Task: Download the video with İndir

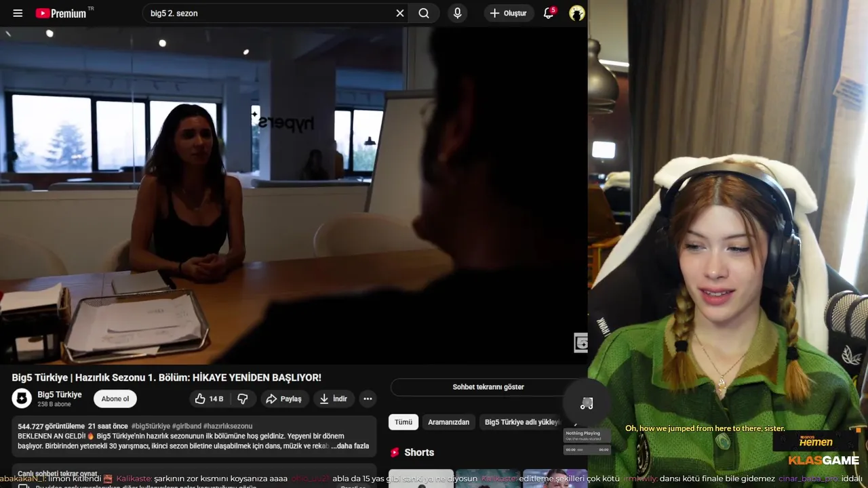Action: [x=333, y=399]
